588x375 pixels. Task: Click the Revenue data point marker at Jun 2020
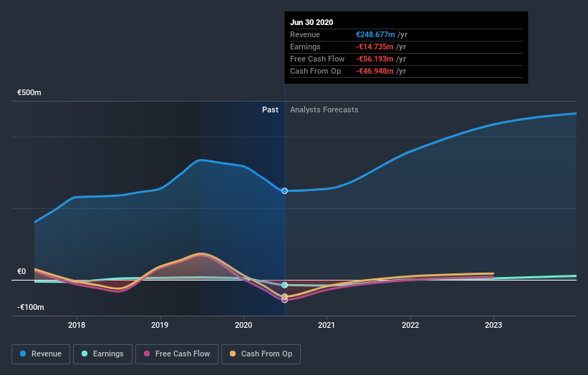tap(284, 191)
